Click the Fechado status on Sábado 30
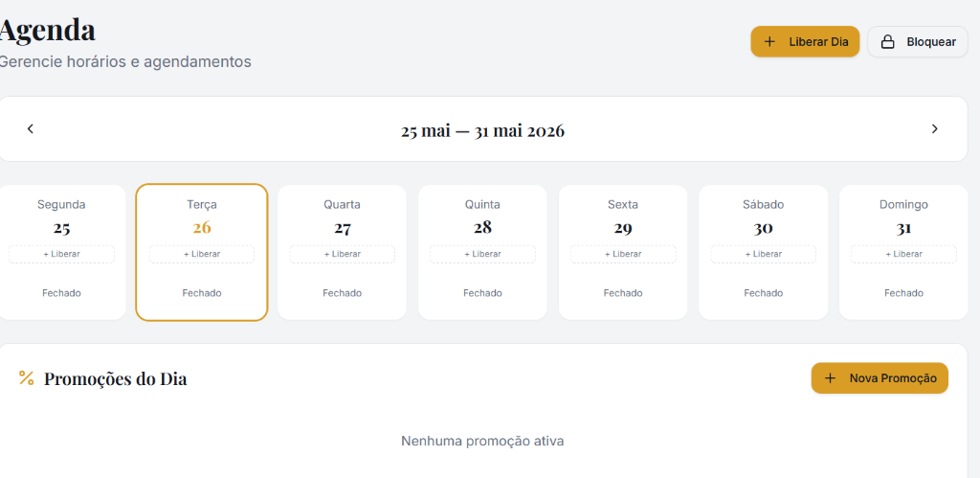This screenshot has width=980, height=478. [763, 293]
